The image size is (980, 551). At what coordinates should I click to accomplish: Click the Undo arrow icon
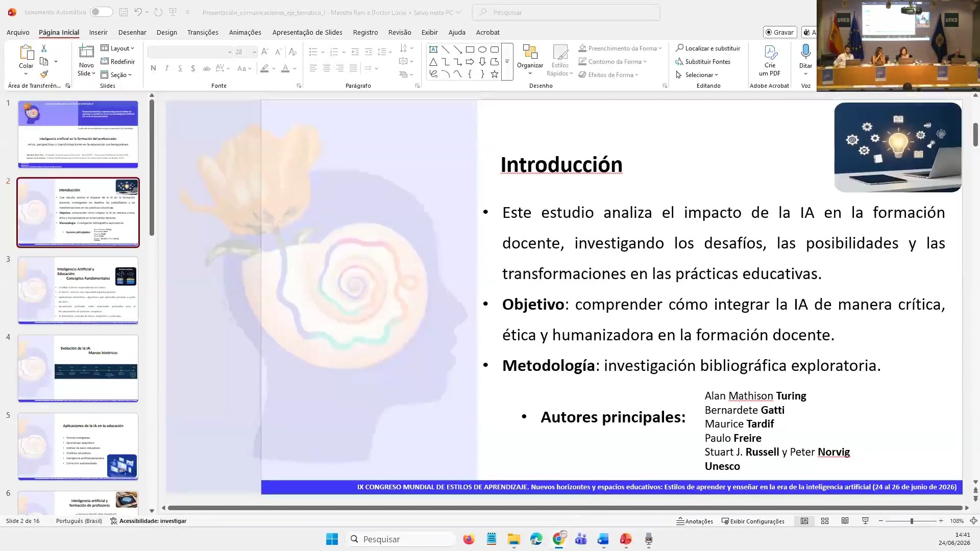point(138,12)
